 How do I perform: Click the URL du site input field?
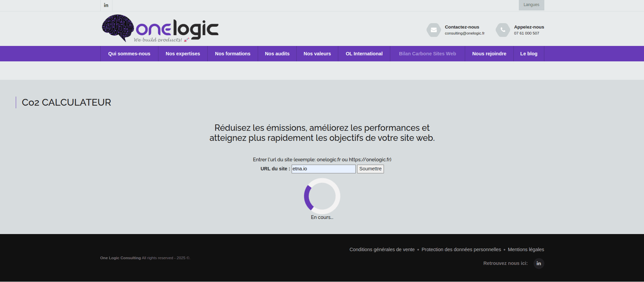[323, 169]
